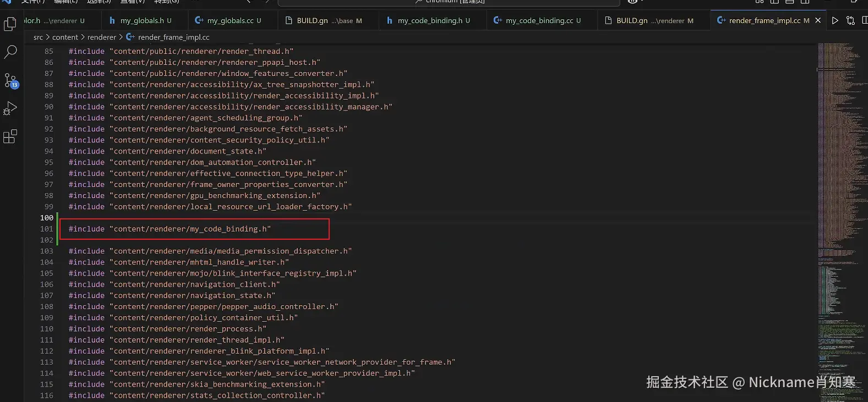The image size is (868, 402).
Task: Click the media_permission_dispatcher.h include line
Action: [x=210, y=251]
